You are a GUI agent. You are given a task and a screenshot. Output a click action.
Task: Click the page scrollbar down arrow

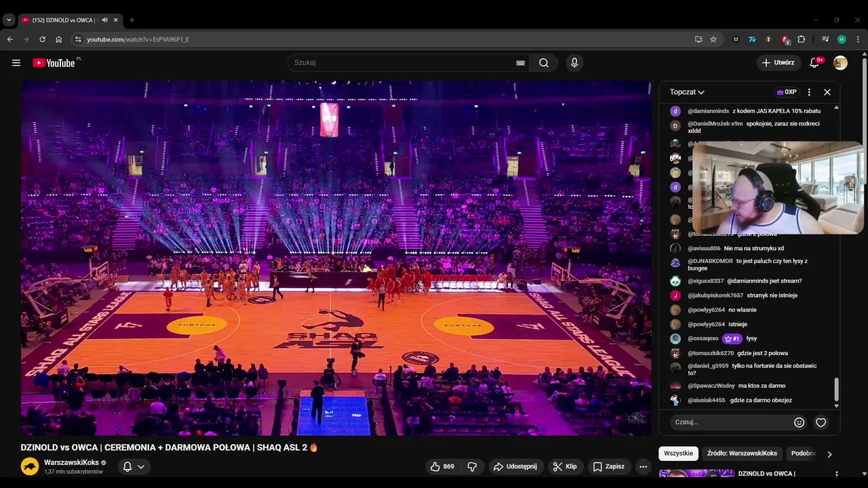pyautogui.click(x=864, y=474)
